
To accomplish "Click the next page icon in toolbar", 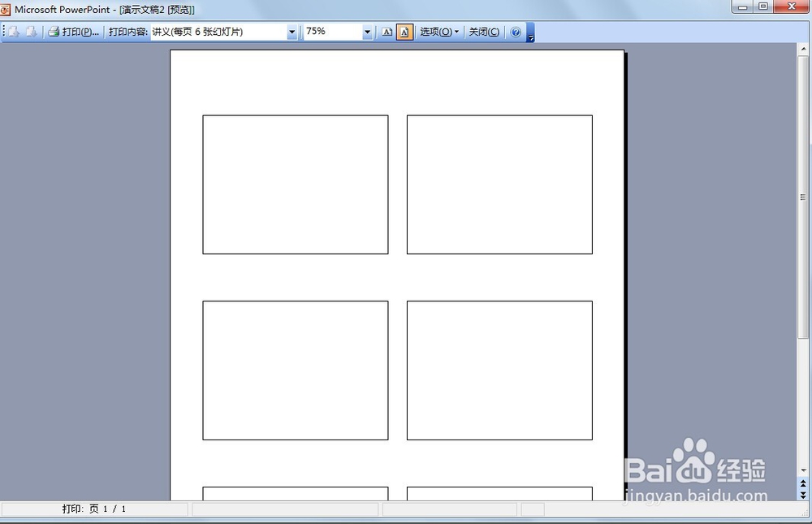I will pos(31,32).
